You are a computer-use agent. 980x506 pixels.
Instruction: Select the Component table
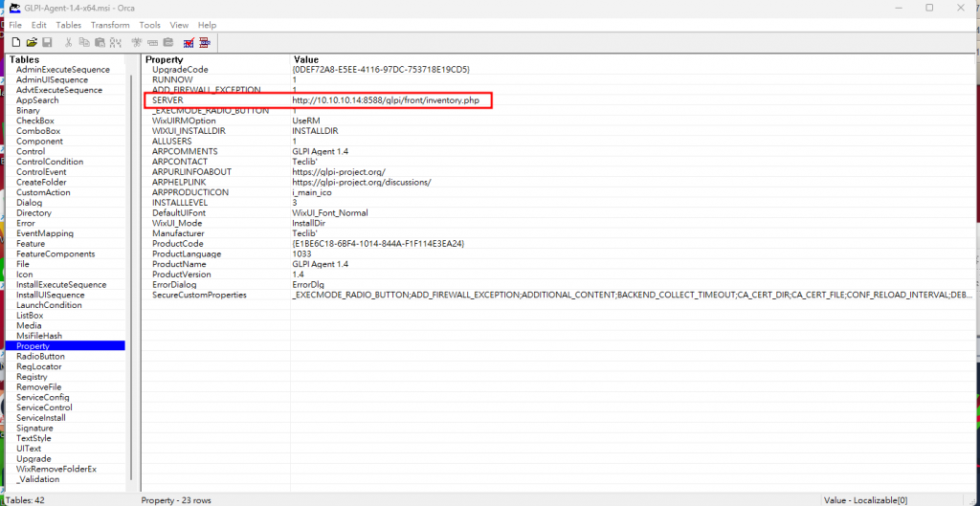[39, 142]
